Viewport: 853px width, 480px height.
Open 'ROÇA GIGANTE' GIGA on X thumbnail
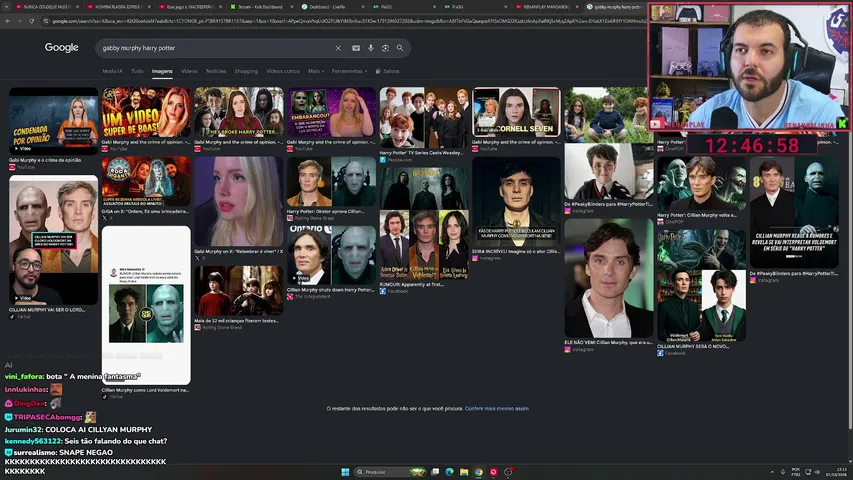click(x=146, y=181)
